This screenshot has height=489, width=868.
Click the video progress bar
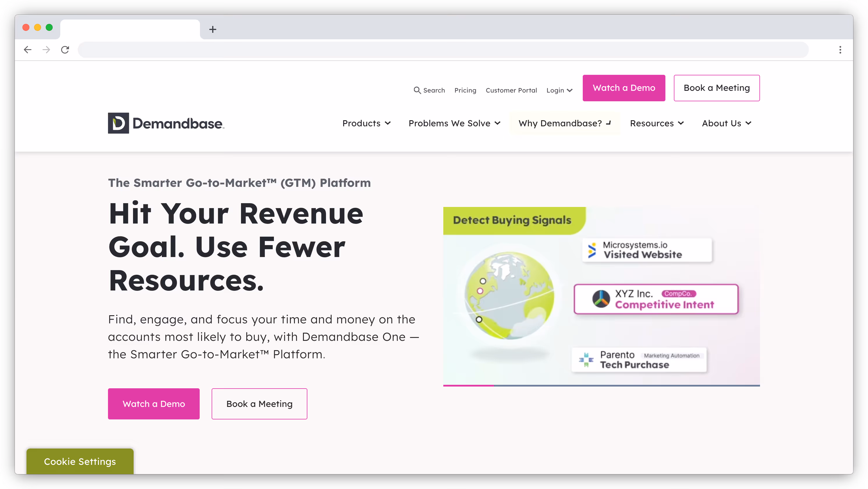601,386
